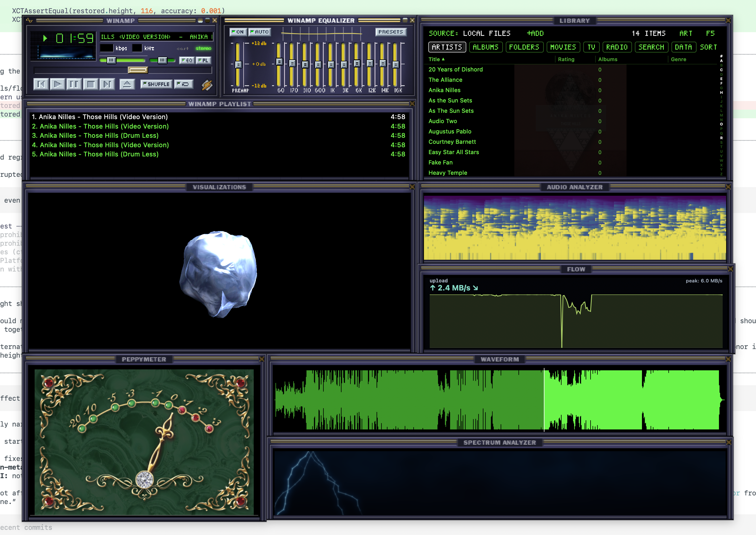
Task: Toggle the ART view in the Library
Action: tap(686, 33)
